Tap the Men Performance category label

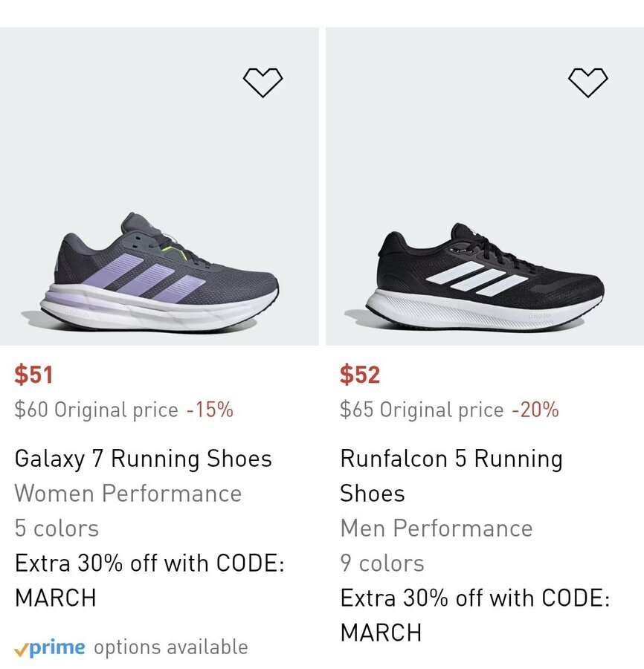[x=437, y=529]
